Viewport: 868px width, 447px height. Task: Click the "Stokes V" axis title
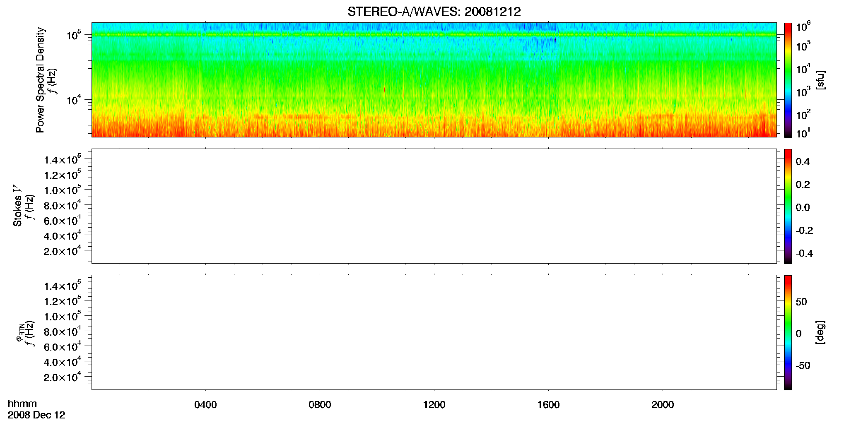[x=17, y=206]
